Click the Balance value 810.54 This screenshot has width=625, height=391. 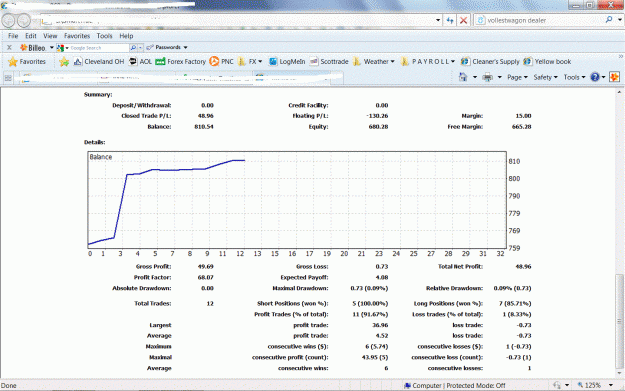coord(204,127)
